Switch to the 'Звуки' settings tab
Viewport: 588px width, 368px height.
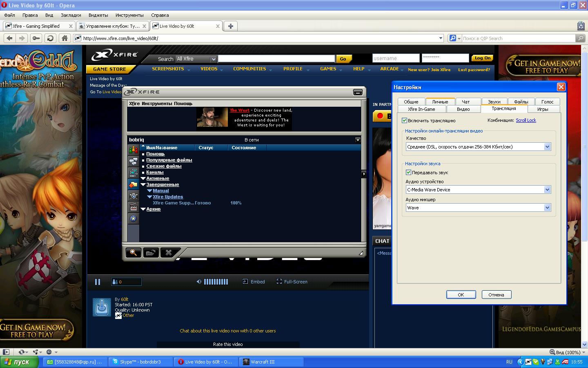click(x=494, y=102)
